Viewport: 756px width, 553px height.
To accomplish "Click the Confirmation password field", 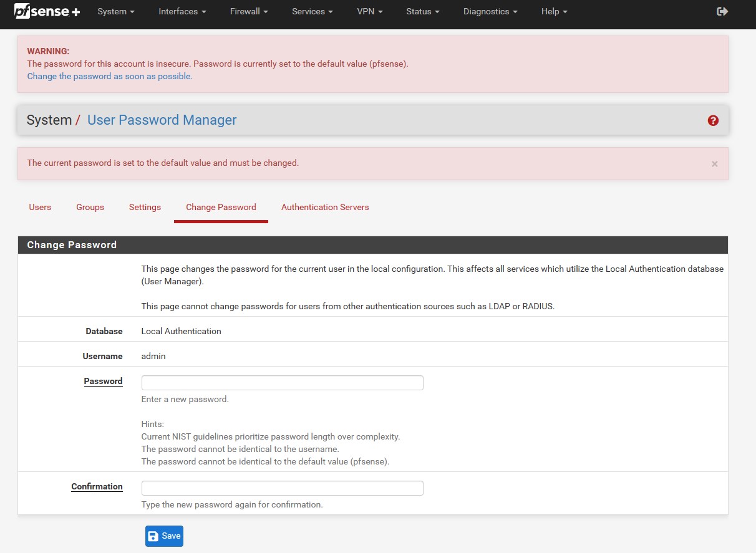I will tap(282, 488).
